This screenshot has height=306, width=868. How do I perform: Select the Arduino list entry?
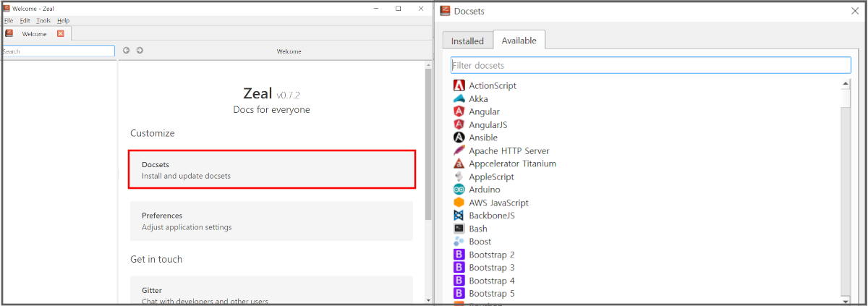click(485, 190)
